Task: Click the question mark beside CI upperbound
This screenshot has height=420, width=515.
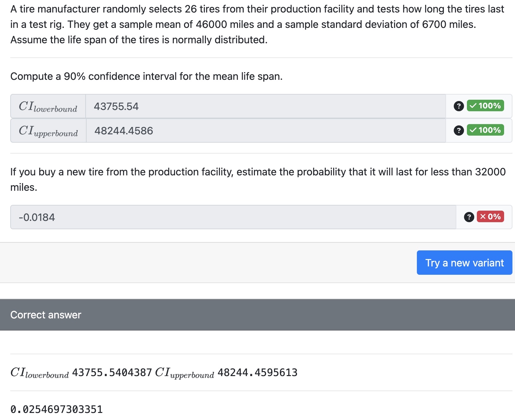Action: click(458, 130)
